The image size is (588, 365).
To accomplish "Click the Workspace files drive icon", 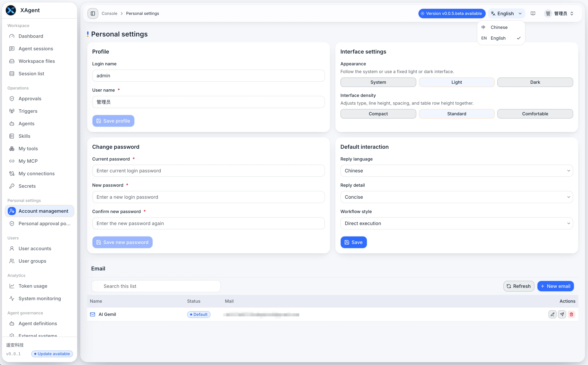I will (x=12, y=61).
